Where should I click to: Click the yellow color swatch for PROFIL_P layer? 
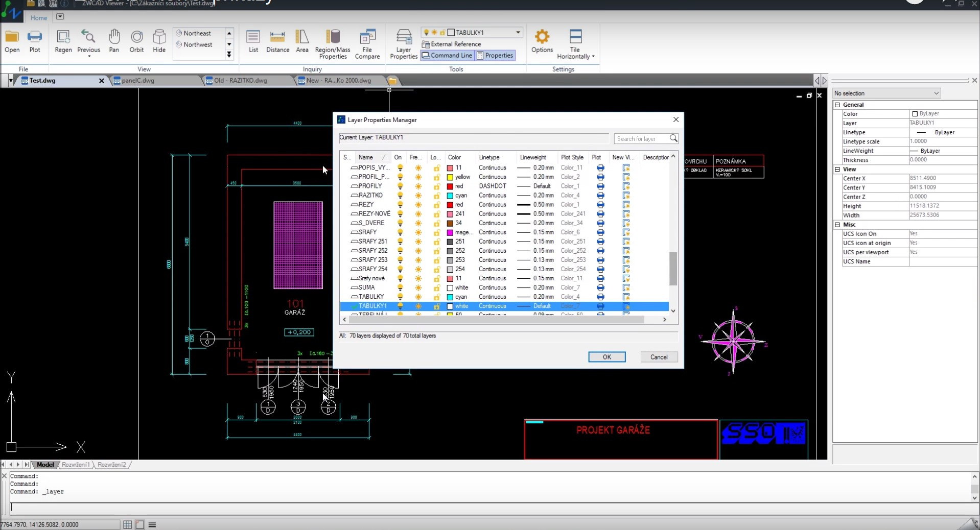click(x=450, y=177)
